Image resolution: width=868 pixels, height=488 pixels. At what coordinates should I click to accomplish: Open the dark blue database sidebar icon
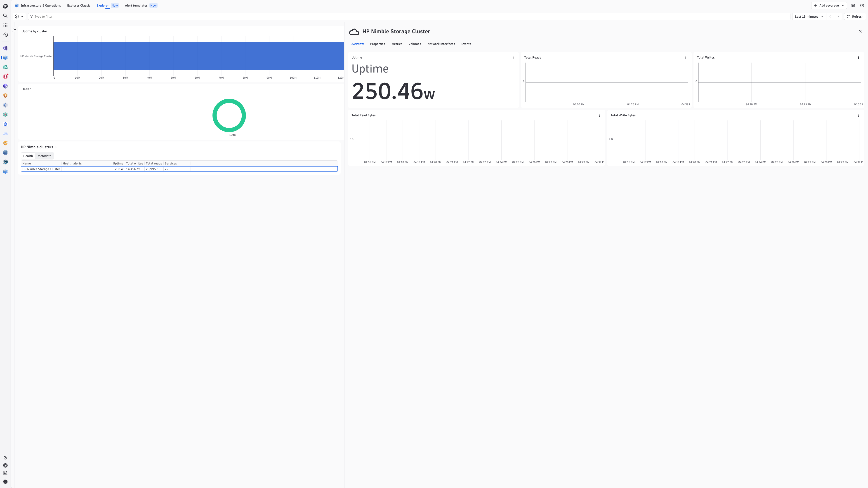pos(5,152)
